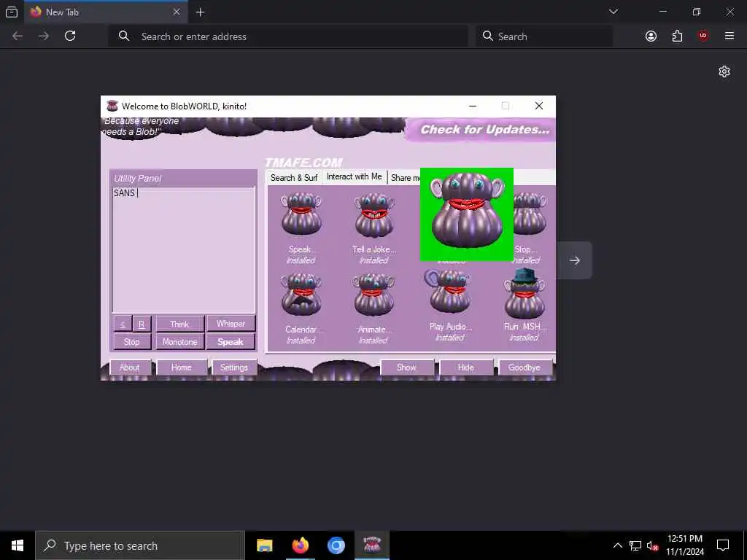Open the Firefox extensions puzzle icon
The image size is (747, 560).
[677, 36]
